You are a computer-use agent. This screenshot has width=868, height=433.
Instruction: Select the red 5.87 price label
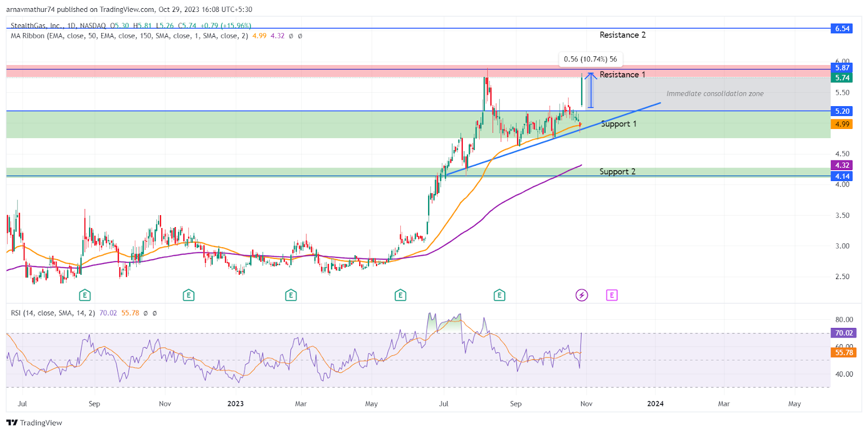tap(842, 68)
